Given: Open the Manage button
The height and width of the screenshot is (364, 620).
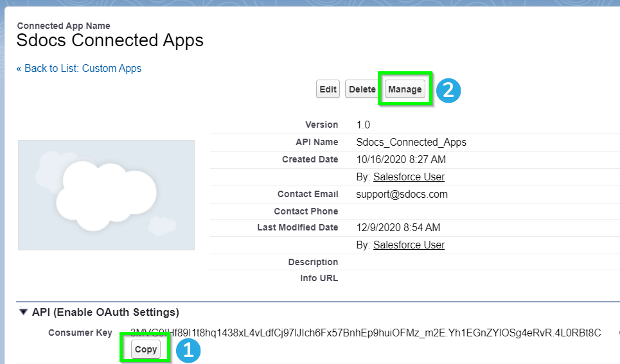Looking at the screenshot, I should coord(405,89).
